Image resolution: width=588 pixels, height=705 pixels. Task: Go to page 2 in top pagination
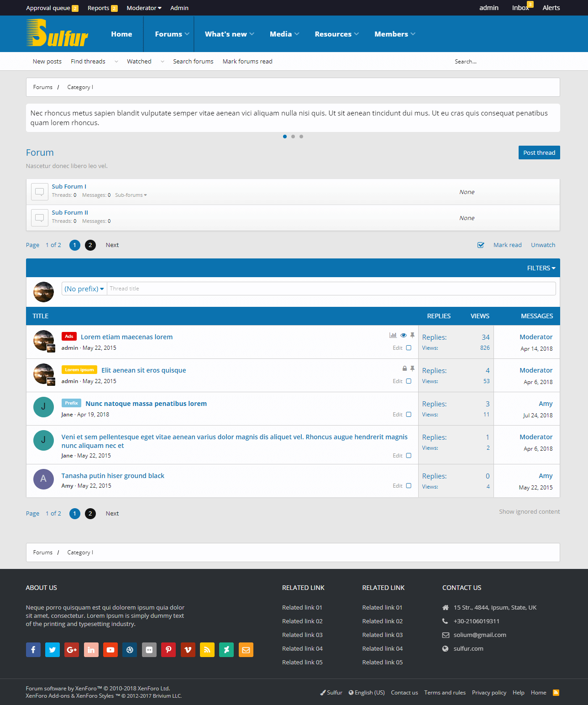[x=90, y=245]
